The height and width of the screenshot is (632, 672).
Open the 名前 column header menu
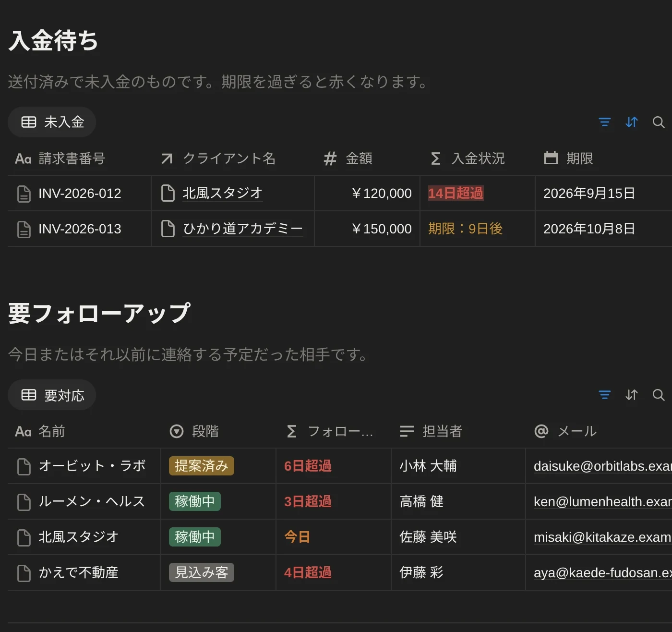(84, 431)
